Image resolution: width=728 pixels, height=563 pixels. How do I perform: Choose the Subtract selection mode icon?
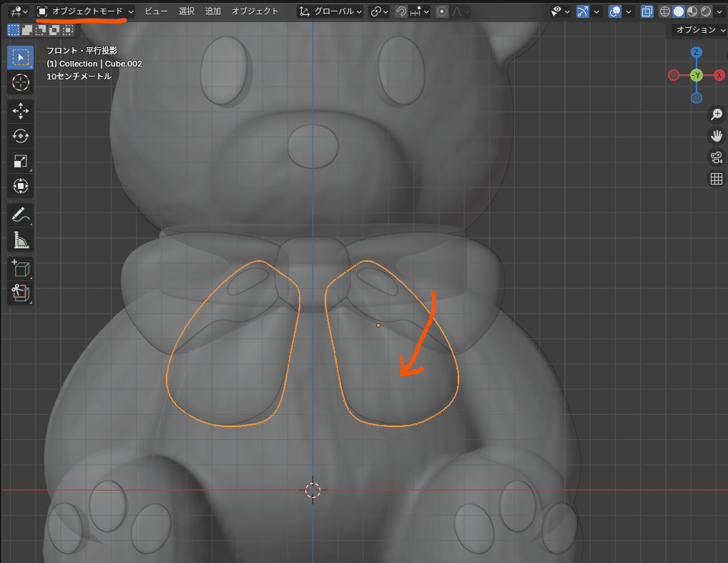tap(40, 31)
